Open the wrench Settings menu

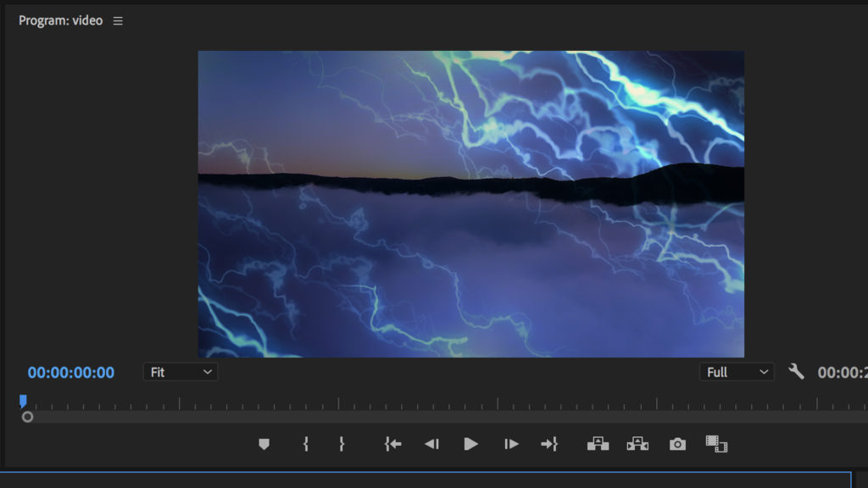(x=796, y=371)
